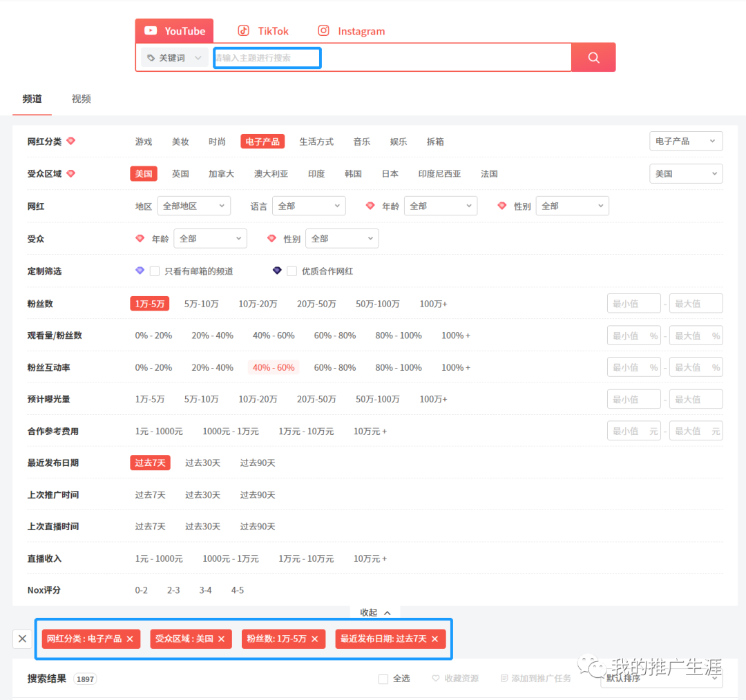This screenshot has width=746, height=700.
Task: Remove the 受众区域: 美国 filter tag
Action: coord(221,639)
